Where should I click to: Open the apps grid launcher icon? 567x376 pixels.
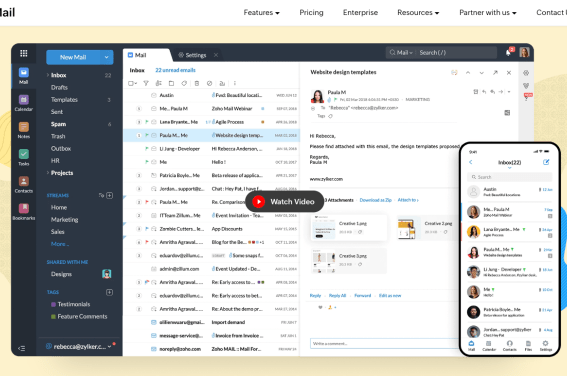[x=24, y=54]
